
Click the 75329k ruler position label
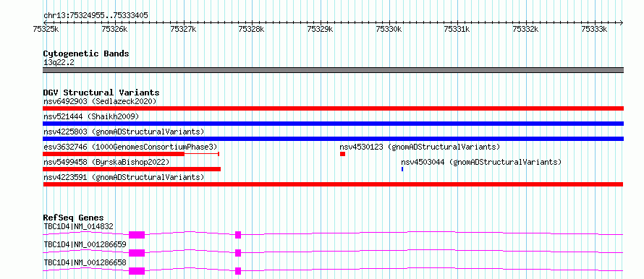coord(321,29)
